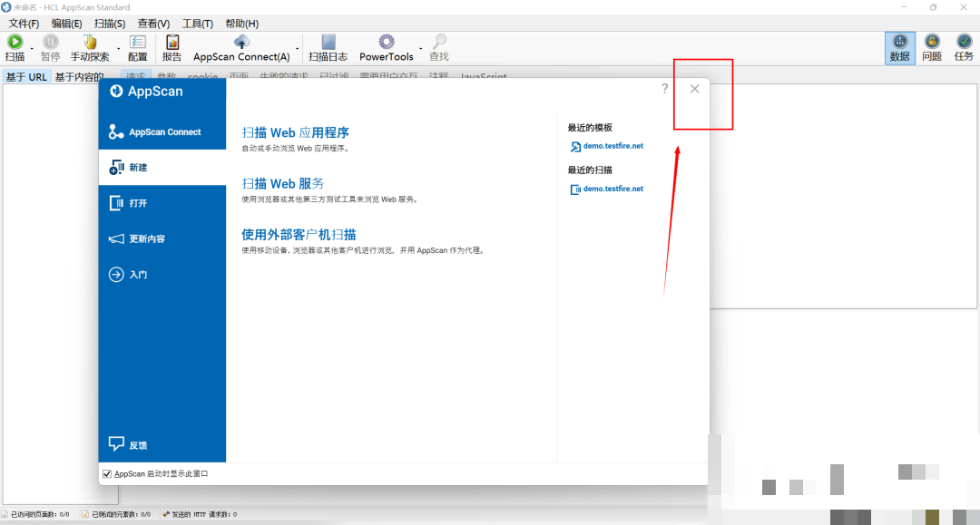The image size is (980, 525).
Task: Open the 文件(F) menu
Action: [24, 23]
